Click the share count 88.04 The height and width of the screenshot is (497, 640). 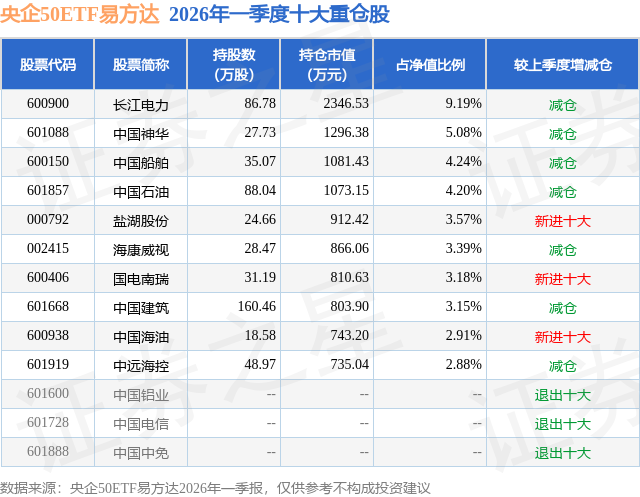click(x=260, y=191)
